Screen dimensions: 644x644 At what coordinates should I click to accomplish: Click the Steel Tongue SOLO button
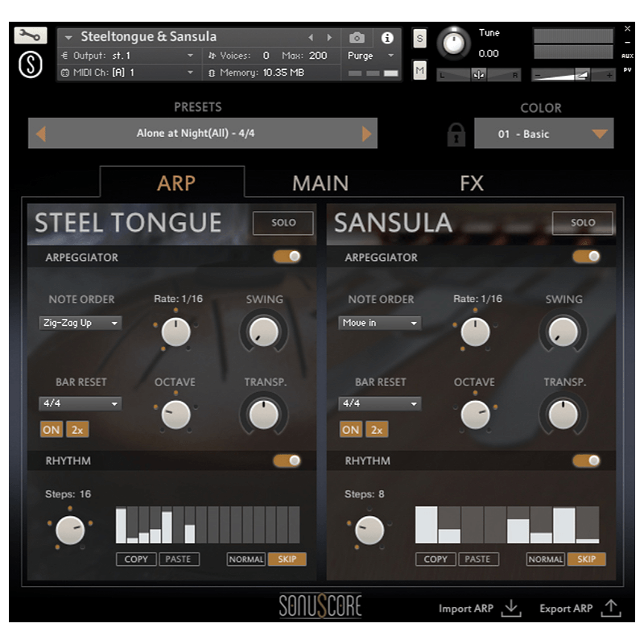283,223
